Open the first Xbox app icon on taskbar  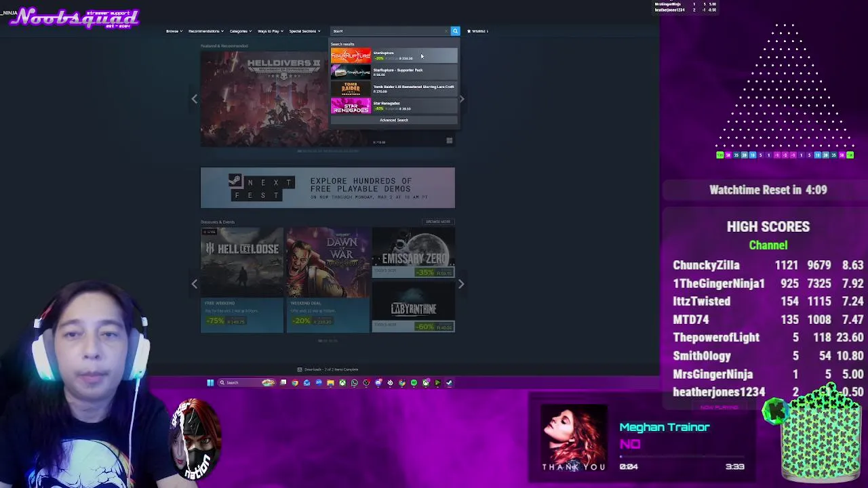click(x=342, y=383)
